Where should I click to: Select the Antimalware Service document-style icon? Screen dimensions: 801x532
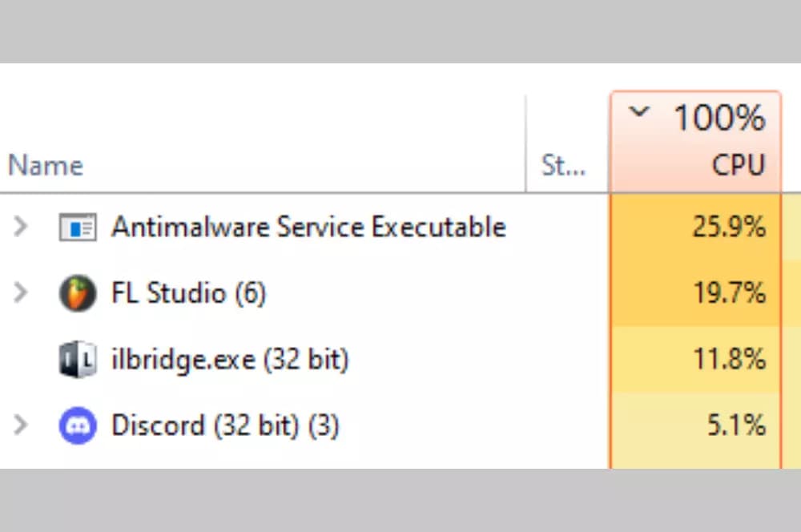click(78, 227)
